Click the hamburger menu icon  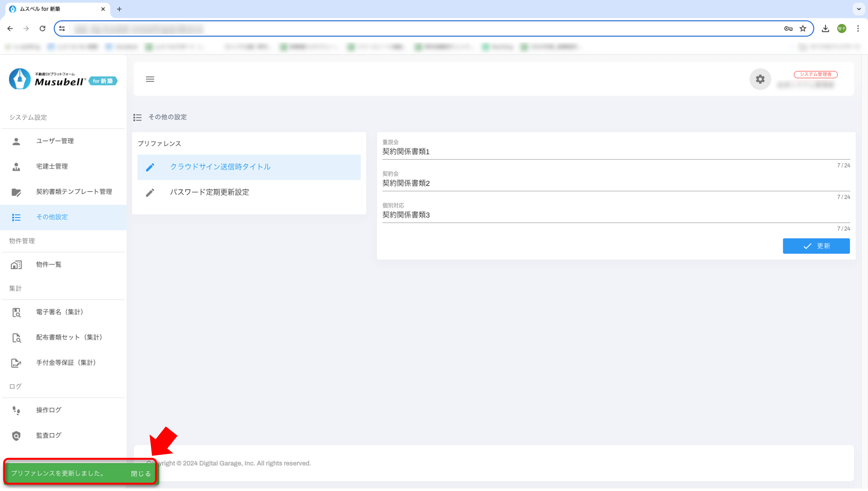(150, 79)
